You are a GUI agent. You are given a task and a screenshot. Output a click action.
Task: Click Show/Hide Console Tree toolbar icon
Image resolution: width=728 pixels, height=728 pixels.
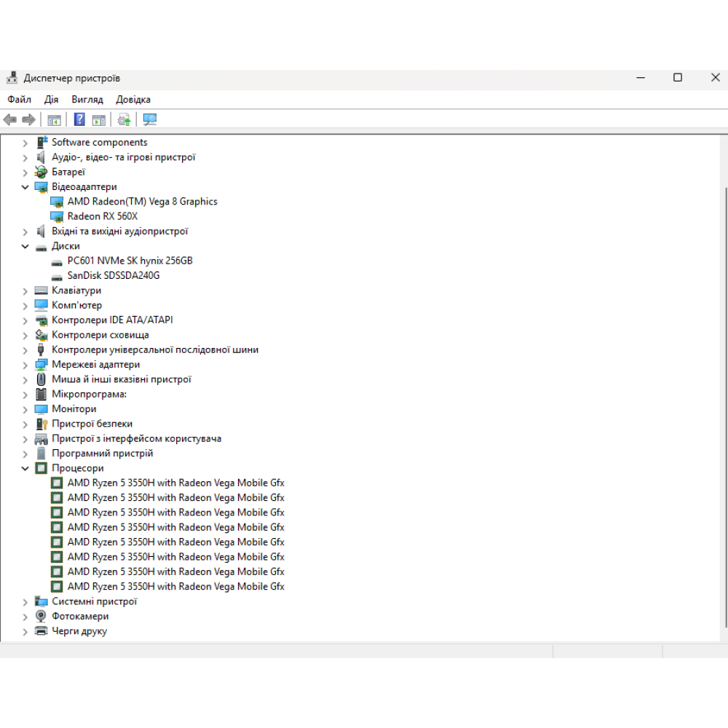click(54, 119)
